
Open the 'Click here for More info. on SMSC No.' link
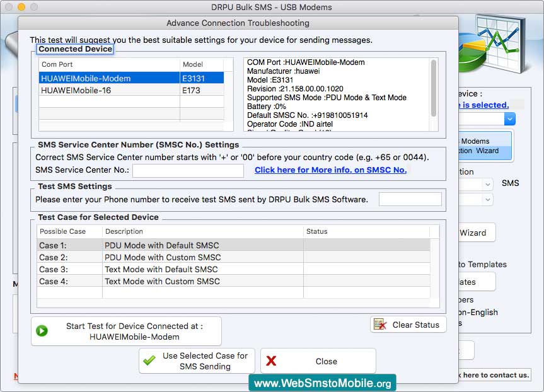point(330,170)
